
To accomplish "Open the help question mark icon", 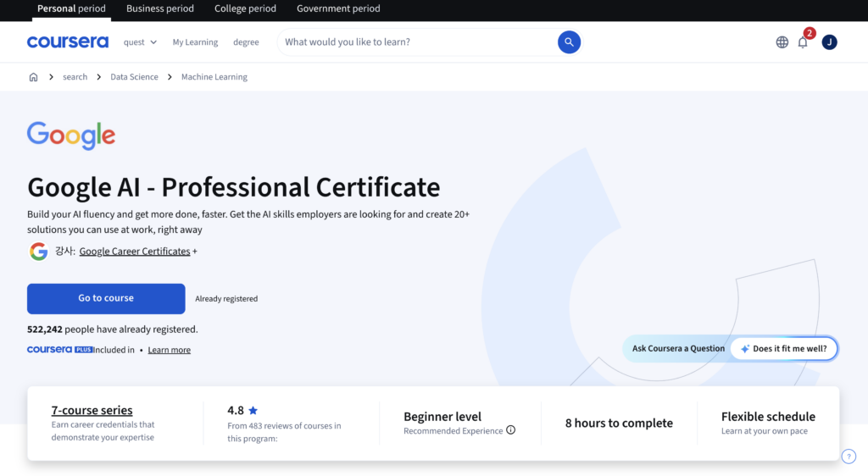I will (x=849, y=457).
